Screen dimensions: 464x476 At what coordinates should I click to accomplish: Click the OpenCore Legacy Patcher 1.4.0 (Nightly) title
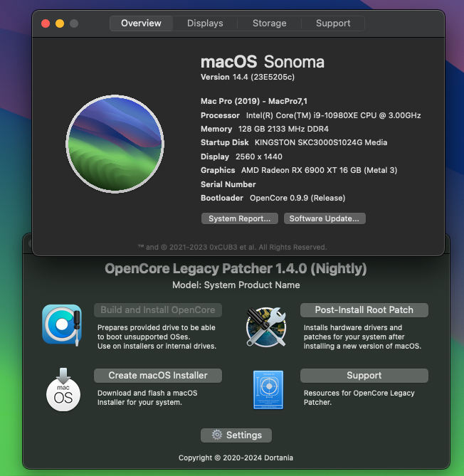(236, 269)
